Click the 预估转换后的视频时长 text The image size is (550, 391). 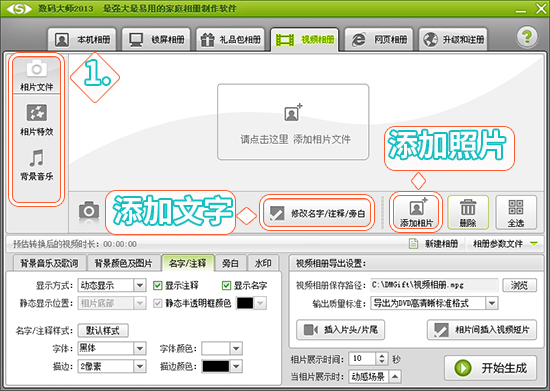coord(75,244)
